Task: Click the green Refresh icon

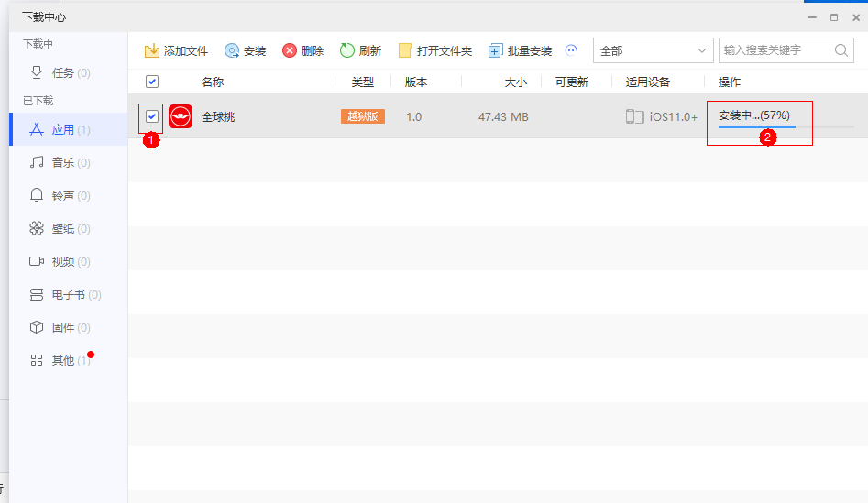Action: tap(347, 50)
